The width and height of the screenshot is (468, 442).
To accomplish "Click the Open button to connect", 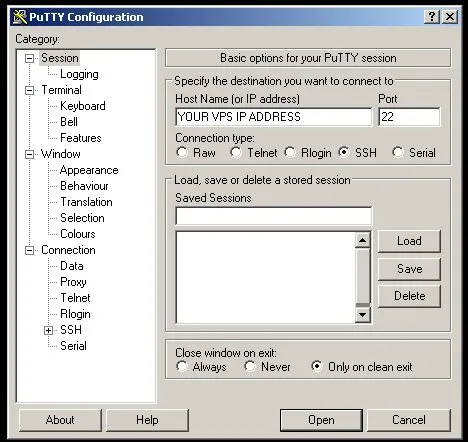I will click(321, 420).
